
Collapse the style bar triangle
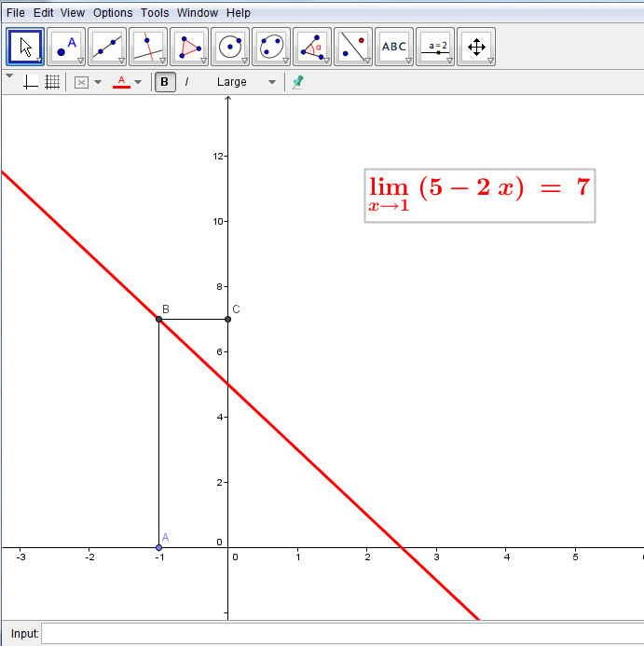(x=9, y=76)
